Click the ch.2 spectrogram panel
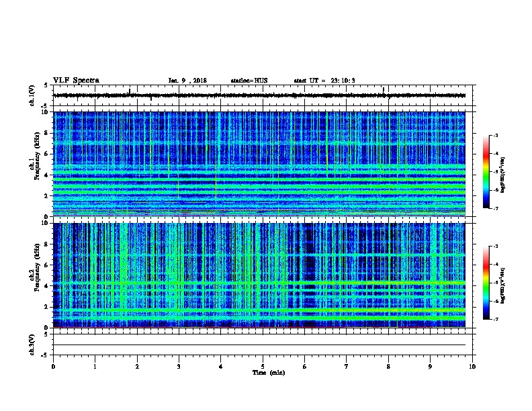This screenshot has height=411, width=532. click(x=259, y=275)
